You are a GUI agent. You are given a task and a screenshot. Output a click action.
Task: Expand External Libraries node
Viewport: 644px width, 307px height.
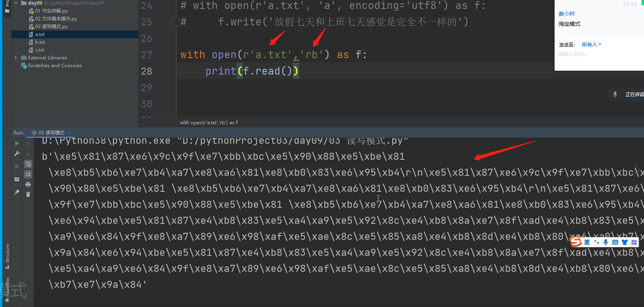coord(16,58)
